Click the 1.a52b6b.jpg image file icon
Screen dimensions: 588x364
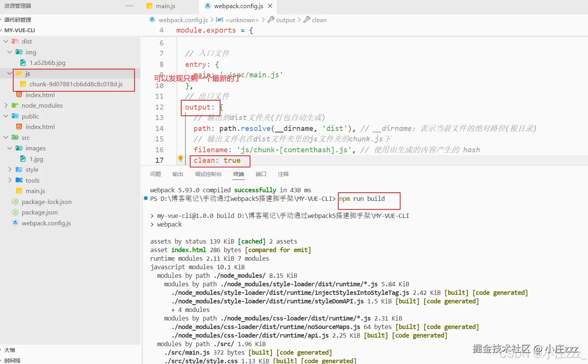[x=23, y=63]
